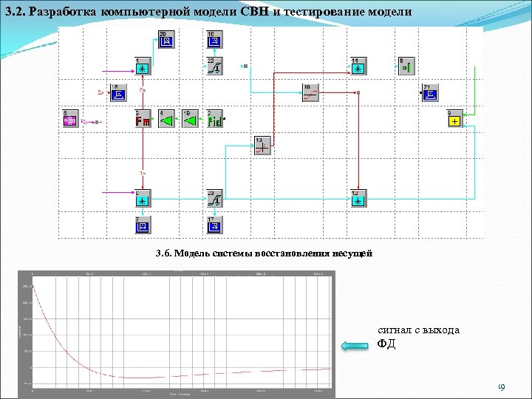532x399 pixels.
Task: Select function block 10
Action: [x=310, y=92]
